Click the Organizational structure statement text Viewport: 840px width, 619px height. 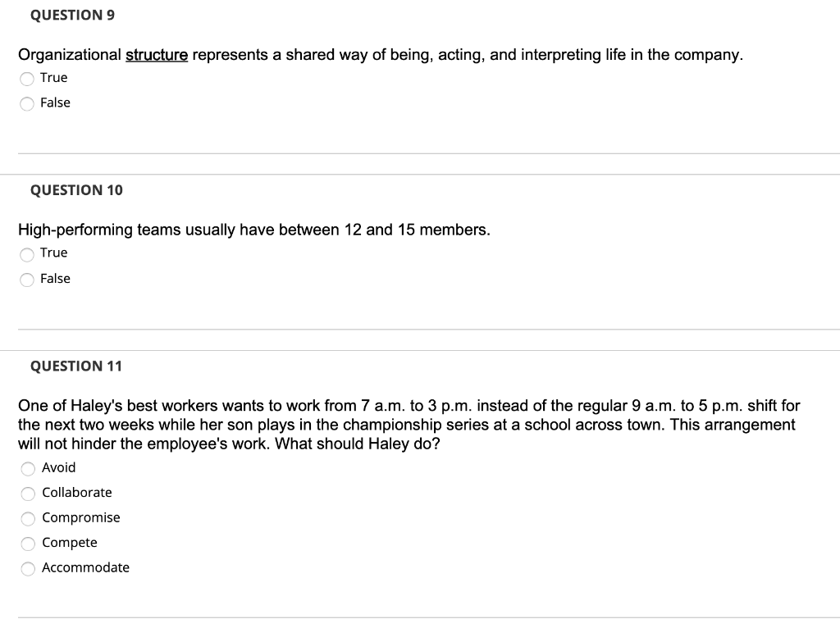click(x=380, y=55)
